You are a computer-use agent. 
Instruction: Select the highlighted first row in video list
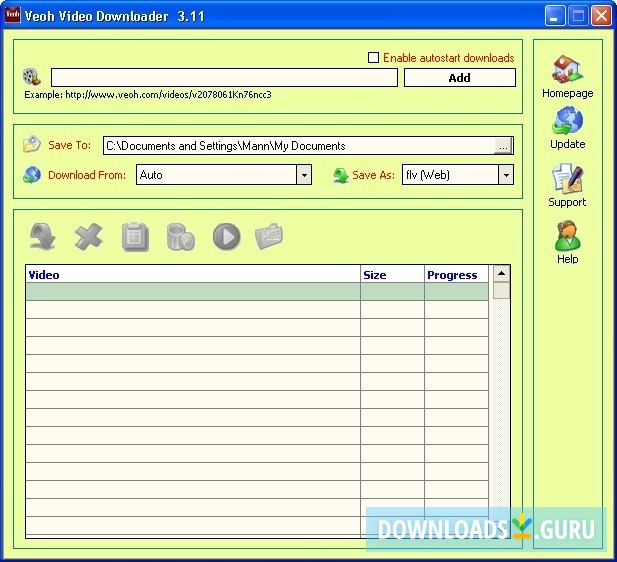pos(257,292)
